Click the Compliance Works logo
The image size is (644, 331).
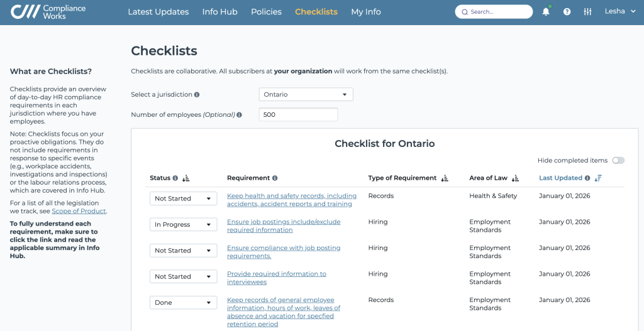[48, 12]
